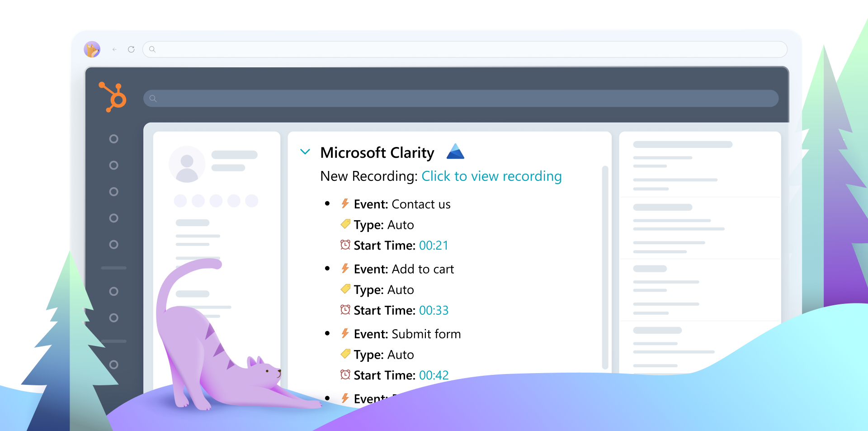
Task: Click the browser address bar field
Action: click(465, 49)
